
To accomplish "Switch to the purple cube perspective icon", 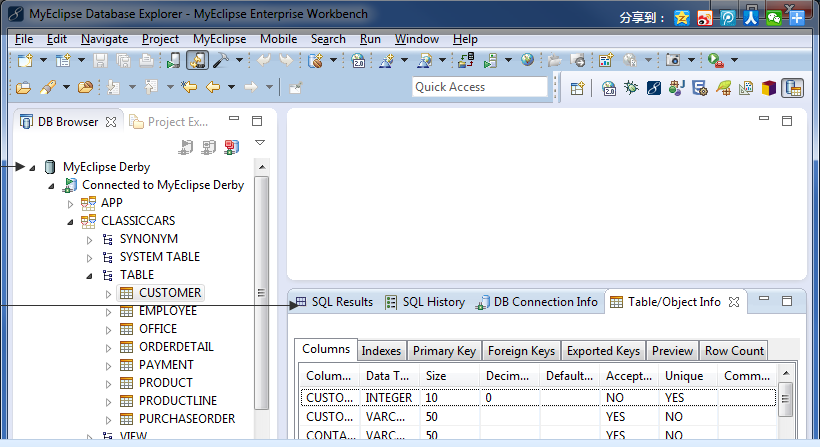I will click(768, 88).
